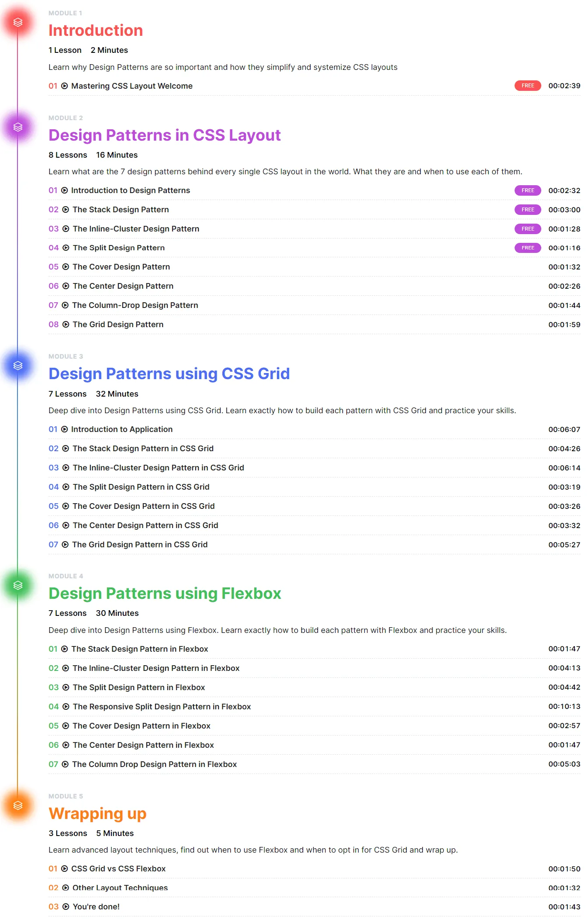The width and height of the screenshot is (588, 919).
Task: Open Design Patterns using CSS Grid heading
Action: 169,374
